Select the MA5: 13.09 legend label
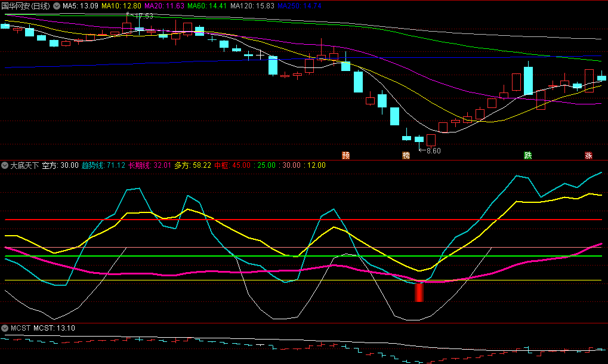The height and width of the screenshot is (364, 608). tap(80, 6)
